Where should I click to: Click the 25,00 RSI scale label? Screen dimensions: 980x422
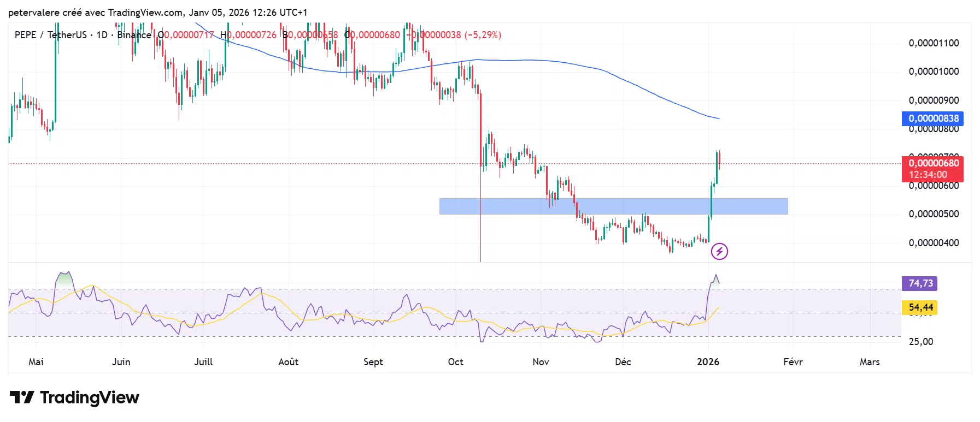921,342
